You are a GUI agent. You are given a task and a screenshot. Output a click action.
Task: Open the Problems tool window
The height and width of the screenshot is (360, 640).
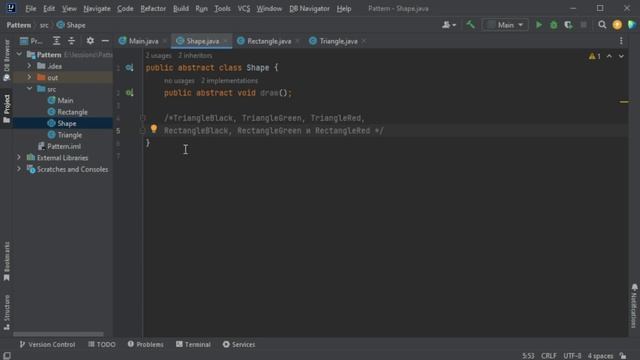pyautogui.click(x=146, y=344)
